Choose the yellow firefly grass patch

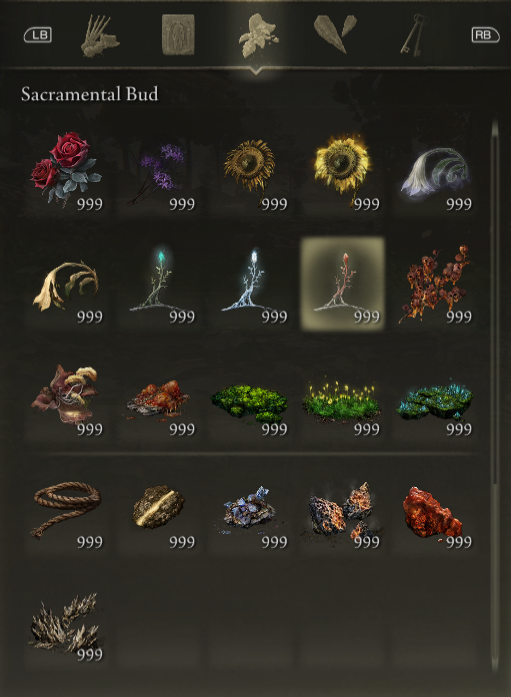pyautogui.click(x=343, y=397)
